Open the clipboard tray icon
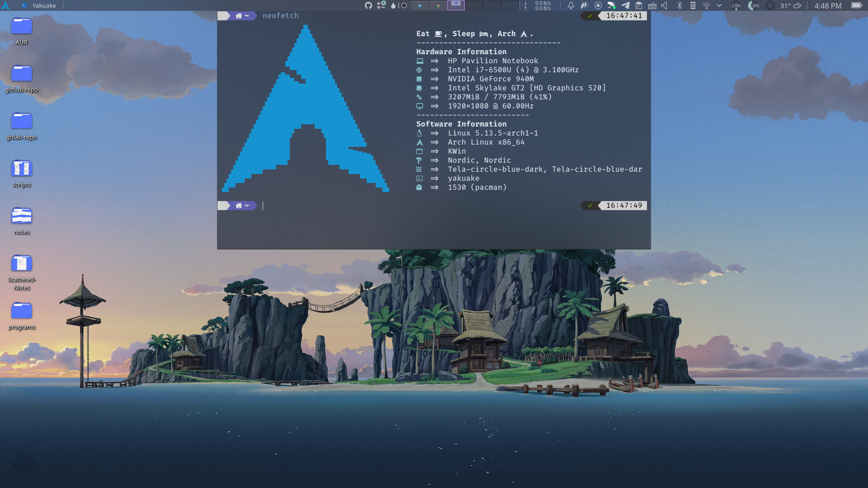Image resolution: width=868 pixels, height=488 pixels. pyautogui.click(x=639, y=5)
